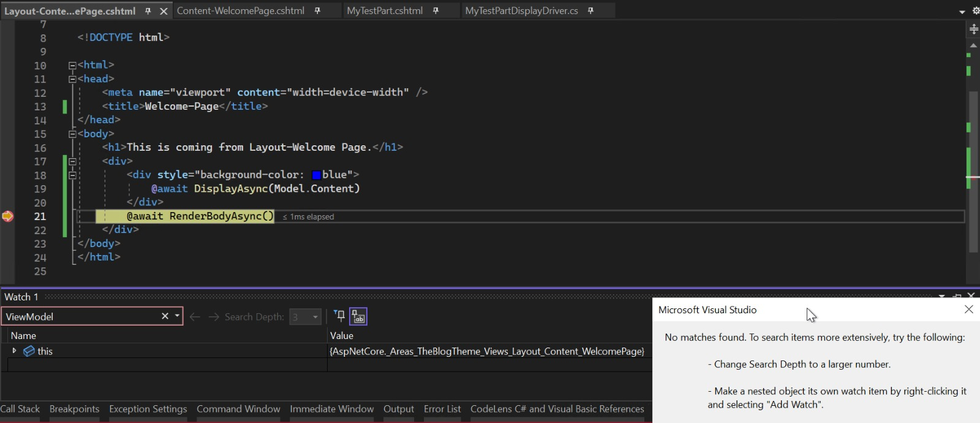Image resolution: width=980 pixels, height=423 pixels.
Task: Open CodeLens C# and Visual Basic References tab
Action: coord(557,409)
